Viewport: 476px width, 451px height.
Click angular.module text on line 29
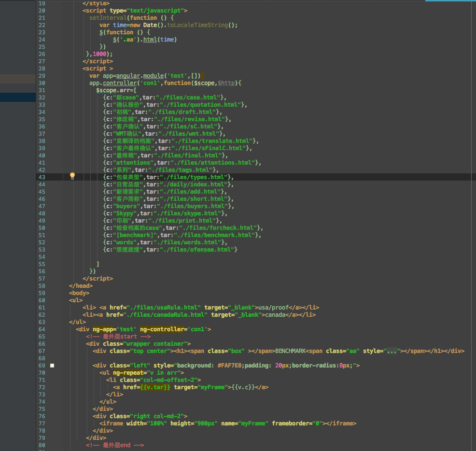pyautogui.click(x=140, y=76)
